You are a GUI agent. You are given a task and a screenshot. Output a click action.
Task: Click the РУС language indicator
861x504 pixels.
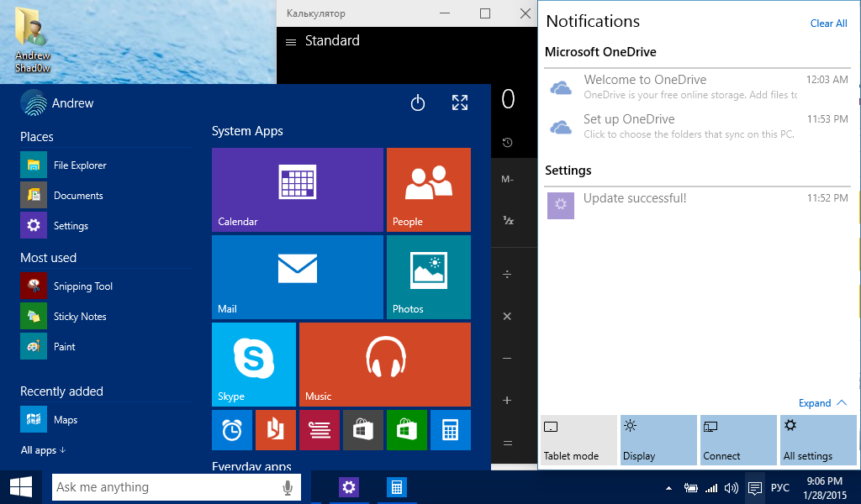tap(779, 487)
